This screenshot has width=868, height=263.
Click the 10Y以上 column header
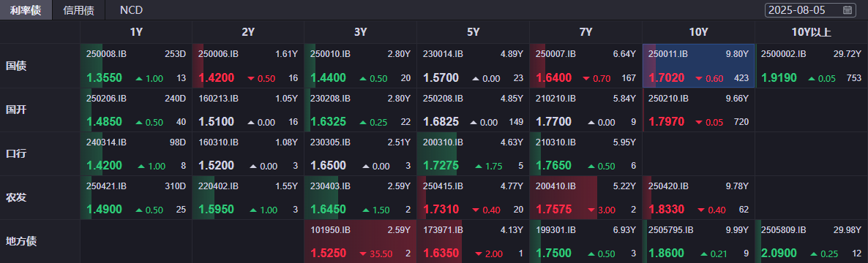(x=811, y=32)
